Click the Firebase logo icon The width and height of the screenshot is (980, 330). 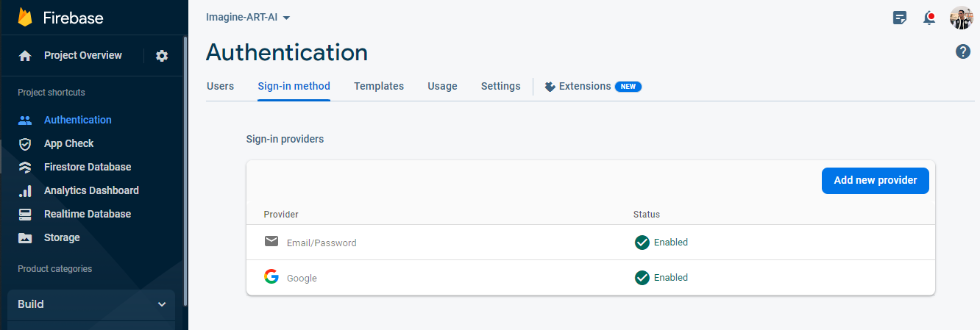[26, 18]
